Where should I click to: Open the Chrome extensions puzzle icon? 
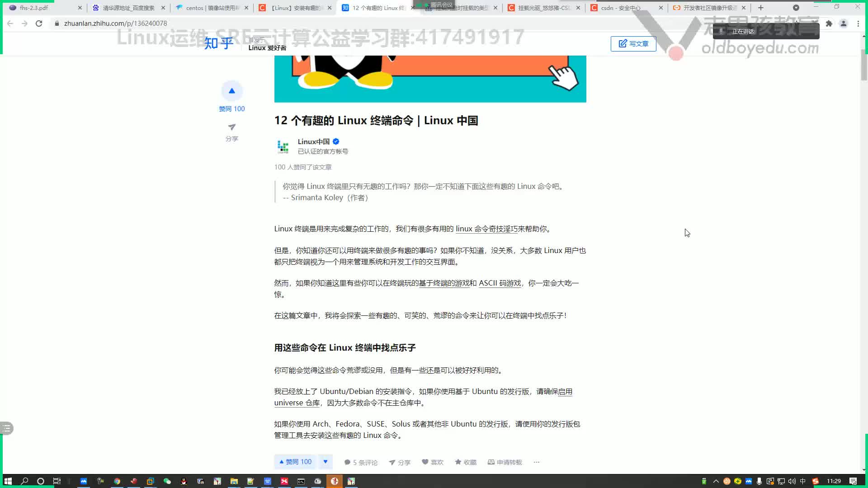coord(829,23)
